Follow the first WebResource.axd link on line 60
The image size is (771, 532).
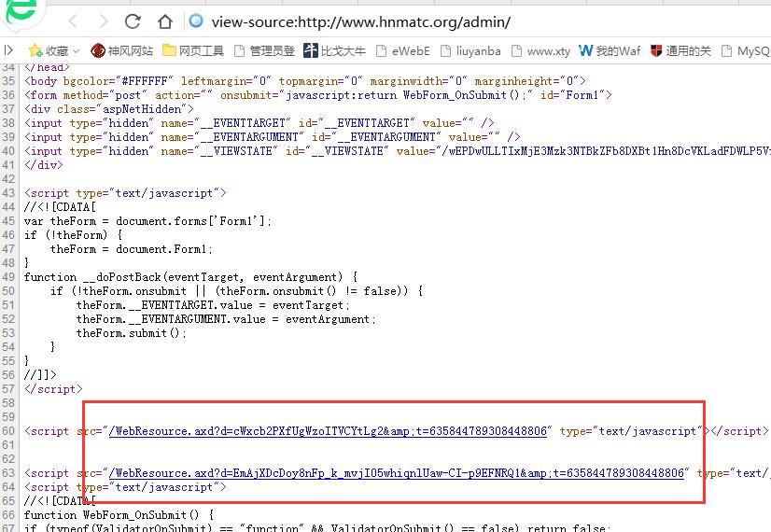click(328, 431)
